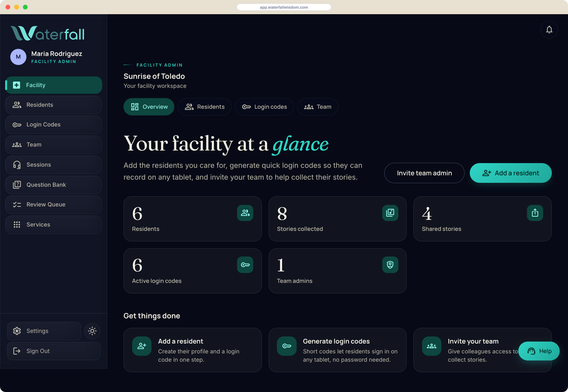
Task: Go to Residents in the sidebar
Action: pyautogui.click(x=54, y=105)
